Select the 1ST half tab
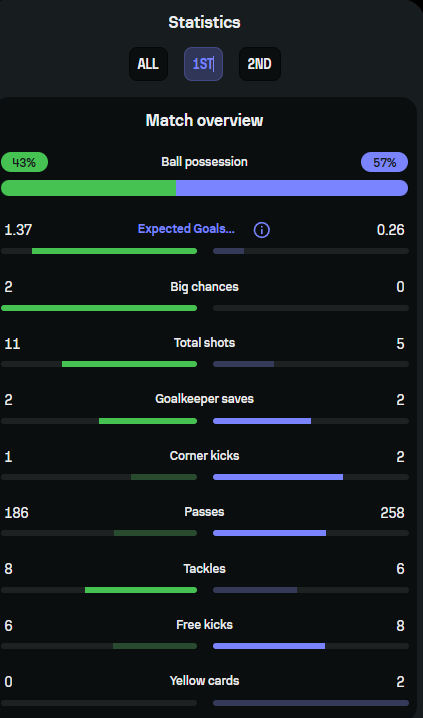Screen dimensions: 423x718 tap(203, 64)
